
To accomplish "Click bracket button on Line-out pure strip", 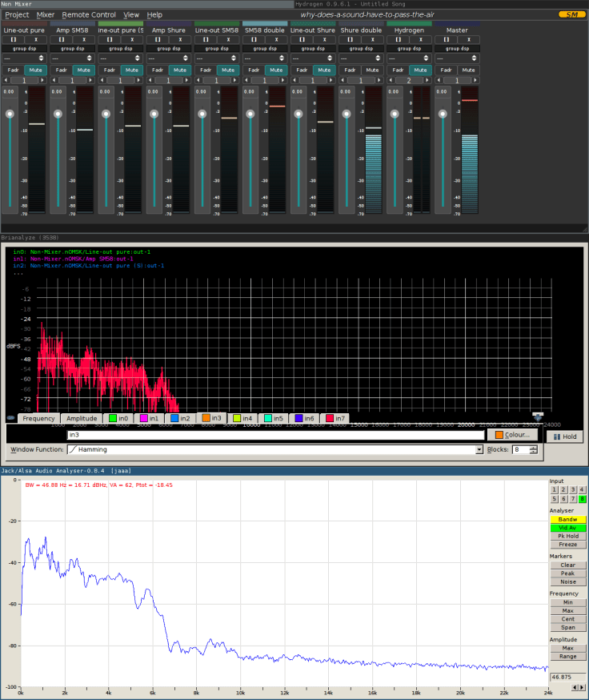I will coord(13,39).
